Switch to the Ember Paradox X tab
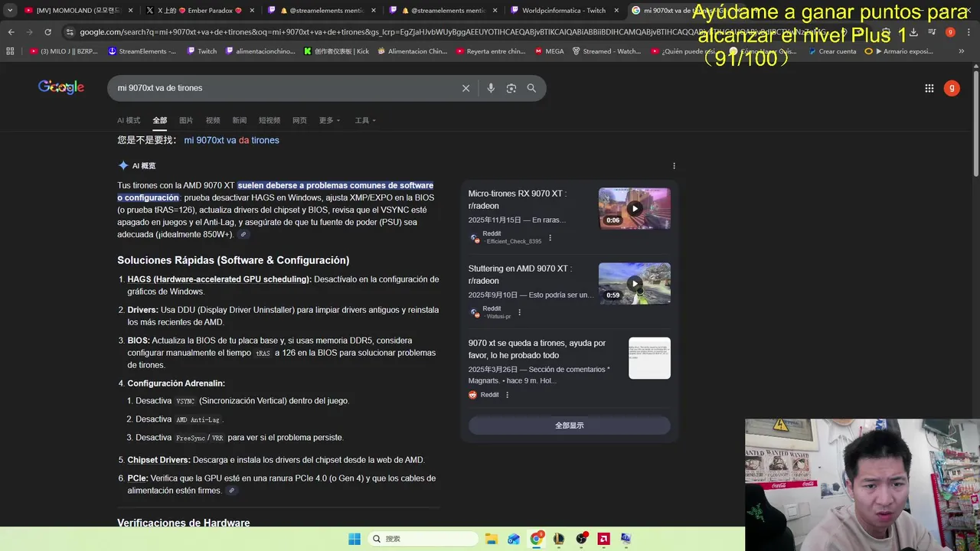 [200, 11]
